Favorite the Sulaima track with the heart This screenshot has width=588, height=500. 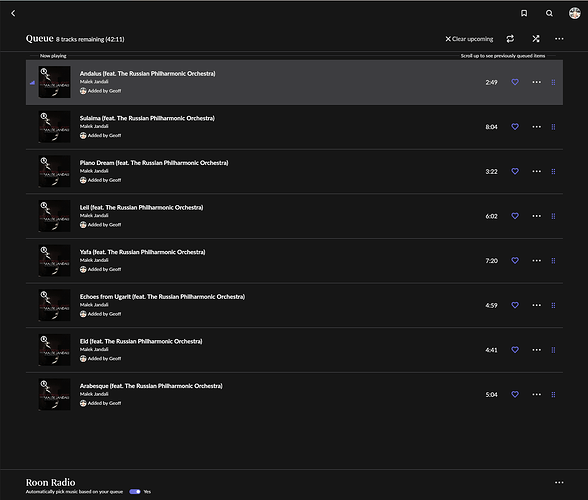point(515,127)
